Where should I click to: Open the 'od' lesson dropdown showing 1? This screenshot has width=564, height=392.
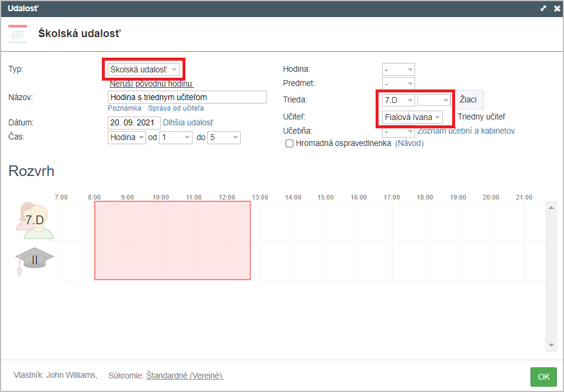click(x=175, y=137)
